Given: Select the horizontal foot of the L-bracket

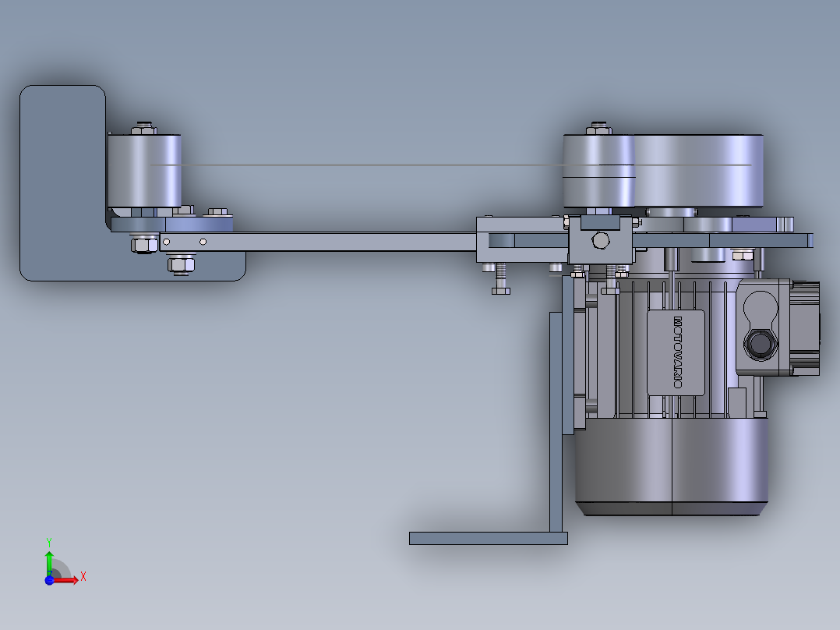Looking at the screenshot, I should tap(488, 538).
